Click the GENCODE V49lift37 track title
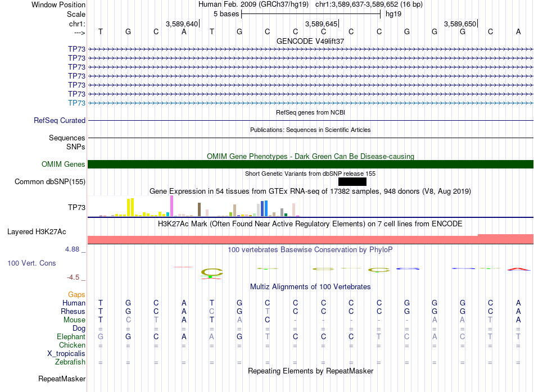This screenshot has height=392, width=534. tap(310, 41)
